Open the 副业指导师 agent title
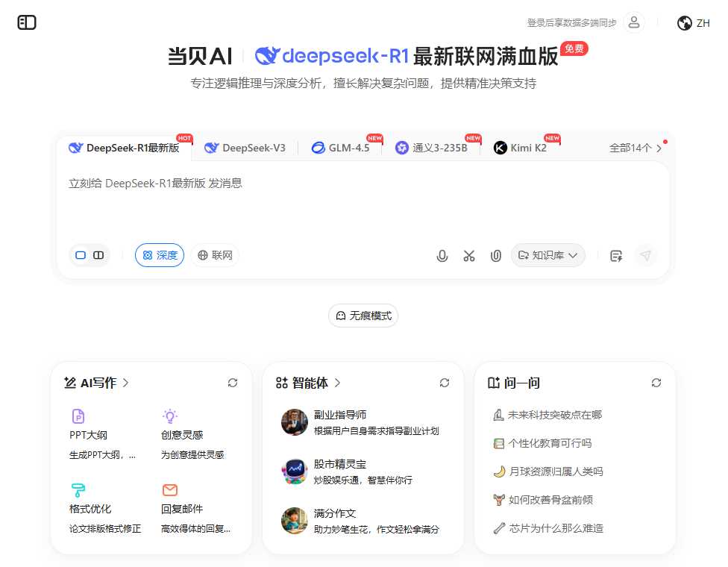Image resolution: width=728 pixels, height=567 pixels. (x=340, y=415)
